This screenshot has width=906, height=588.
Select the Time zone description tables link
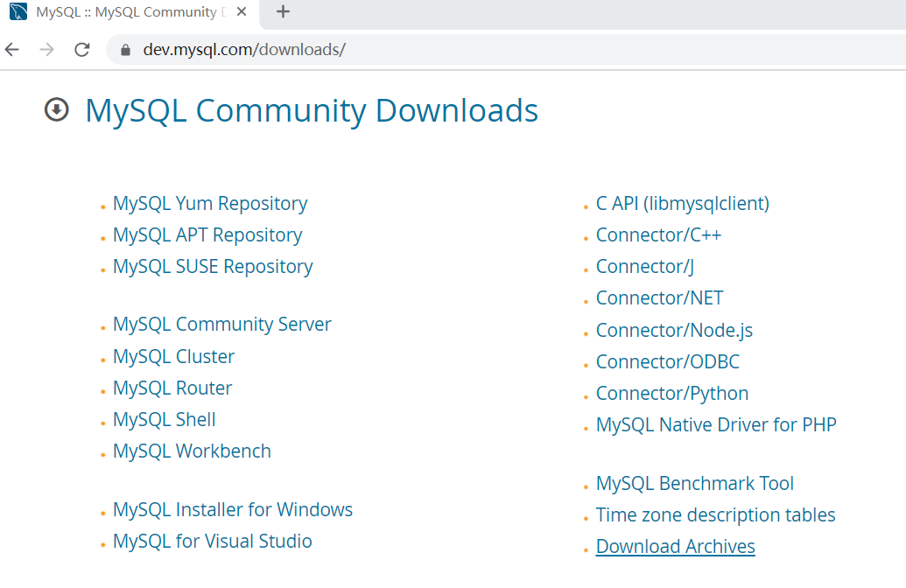click(715, 514)
